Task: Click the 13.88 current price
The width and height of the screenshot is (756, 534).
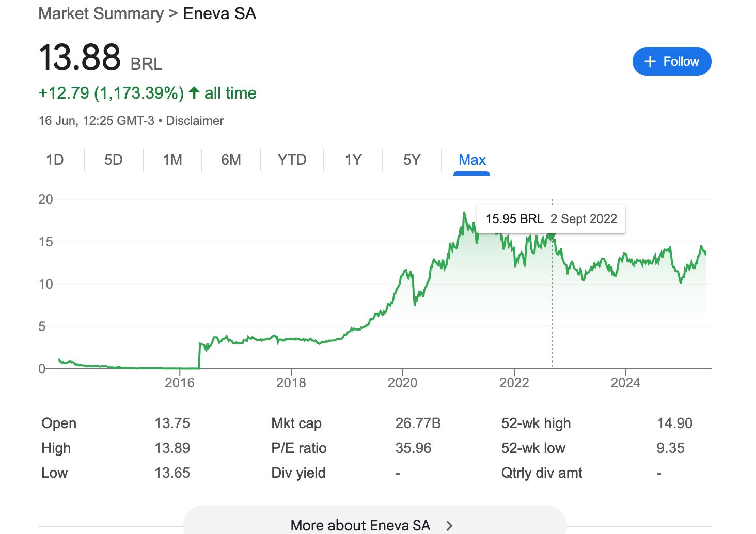Action: coord(80,57)
